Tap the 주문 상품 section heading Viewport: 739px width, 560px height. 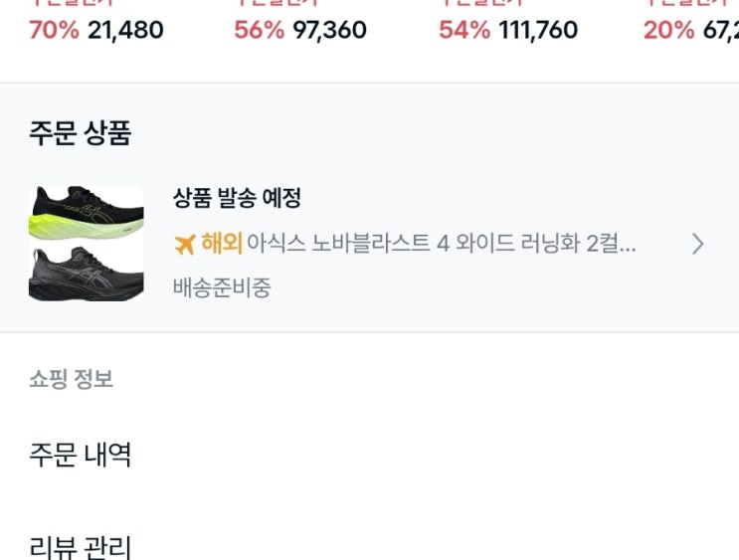(x=81, y=133)
